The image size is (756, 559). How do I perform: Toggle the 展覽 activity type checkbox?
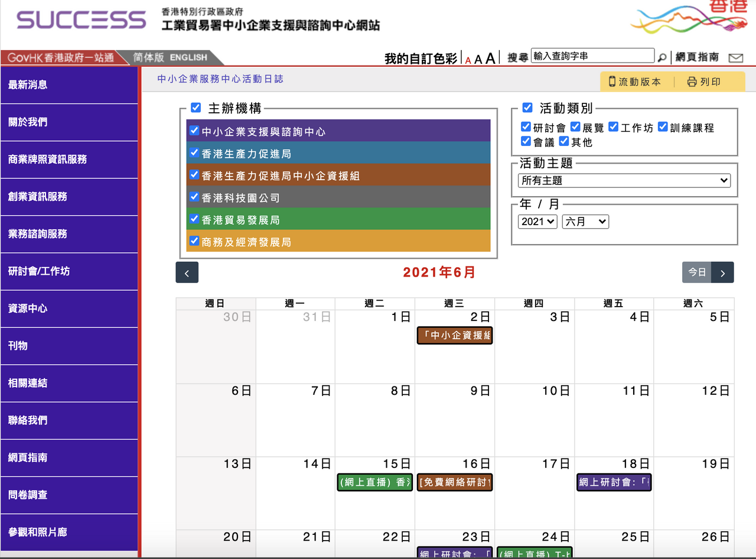click(575, 127)
